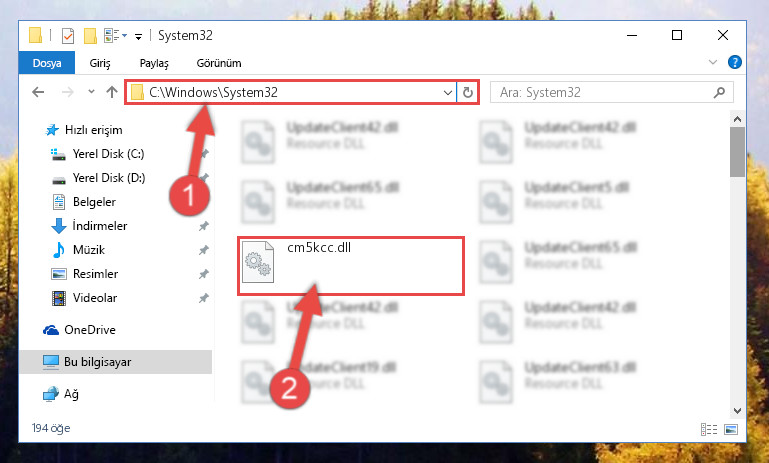769x463 pixels.
Task: Unpin İndirmeler from quick access
Action: click(x=204, y=226)
